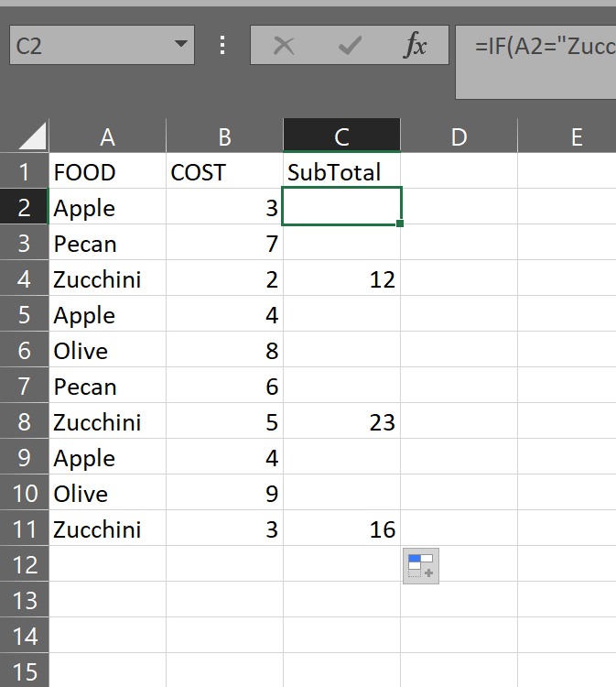Click the FOOD header cell
The width and height of the screenshot is (616, 687).
point(108,172)
